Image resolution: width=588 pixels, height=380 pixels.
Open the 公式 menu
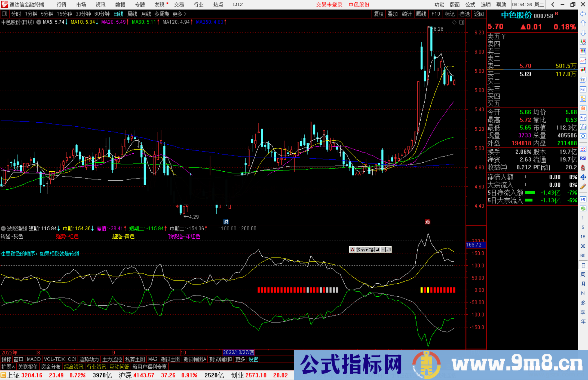coord(470,5)
